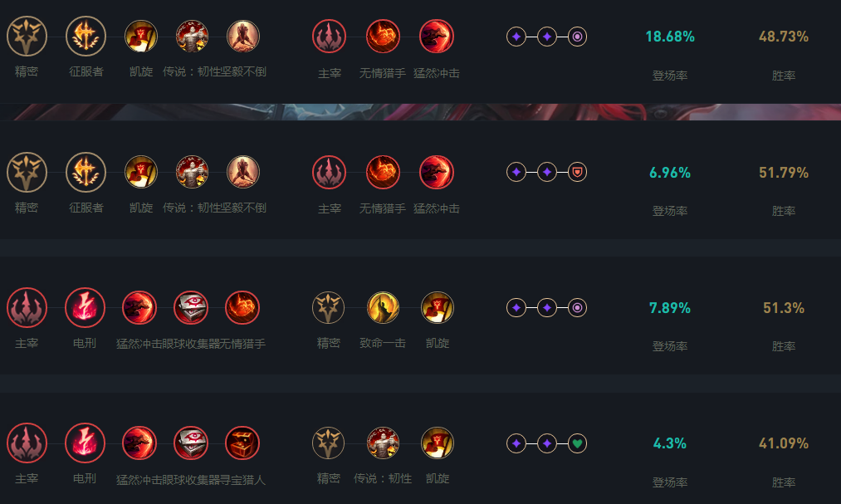Image resolution: width=841 pixels, height=504 pixels.
Task: Select the 寻宝猎人 rune in the bottom build
Action: click(x=242, y=443)
